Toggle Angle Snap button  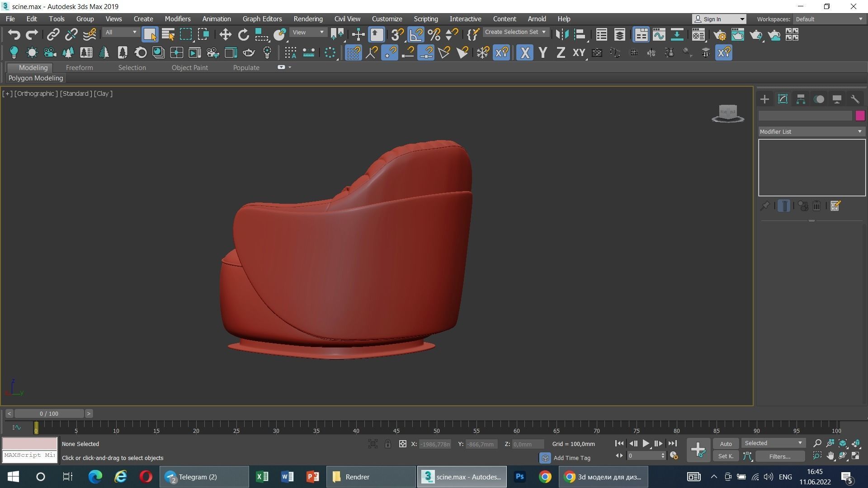415,34
